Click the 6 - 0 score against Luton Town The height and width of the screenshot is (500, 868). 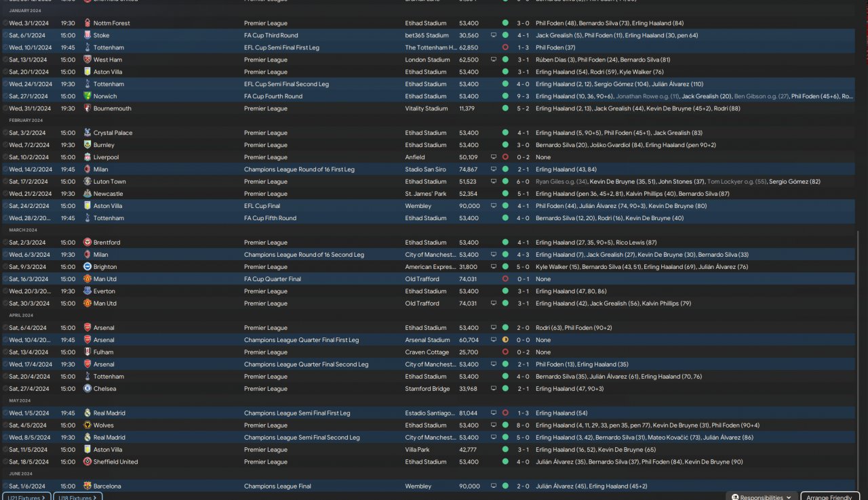(x=523, y=182)
